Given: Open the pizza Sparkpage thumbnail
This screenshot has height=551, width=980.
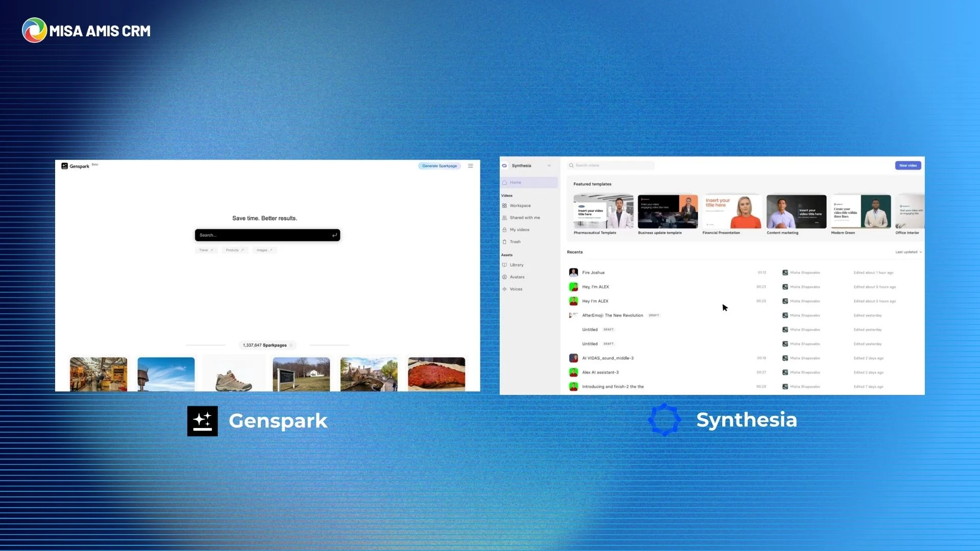Looking at the screenshot, I should 436,374.
